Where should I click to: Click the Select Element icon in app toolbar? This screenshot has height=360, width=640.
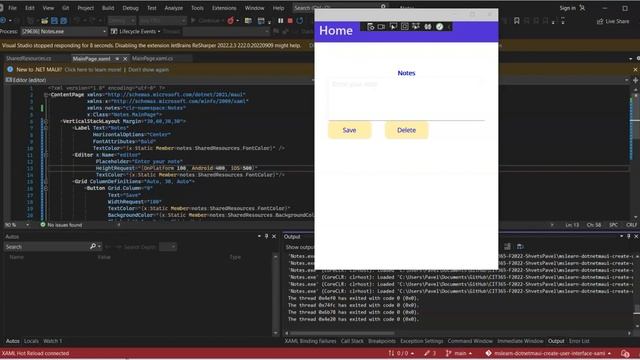click(x=393, y=27)
